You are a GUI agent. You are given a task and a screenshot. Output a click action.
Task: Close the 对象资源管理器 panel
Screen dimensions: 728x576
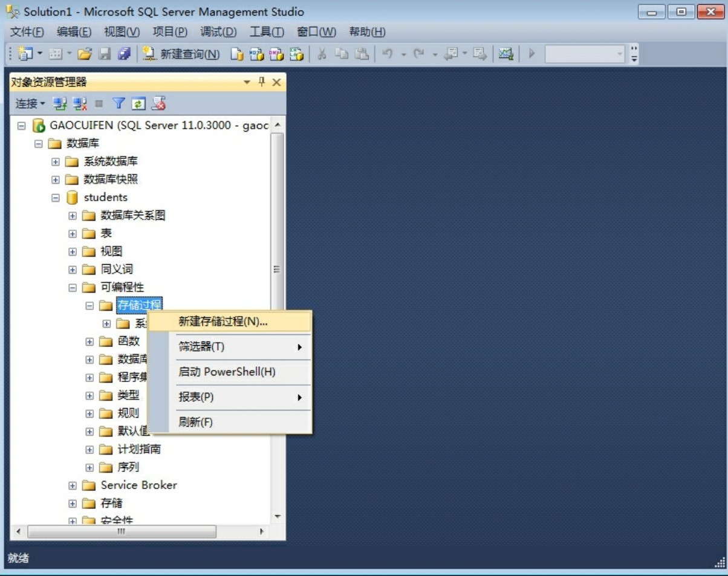click(277, 82)
